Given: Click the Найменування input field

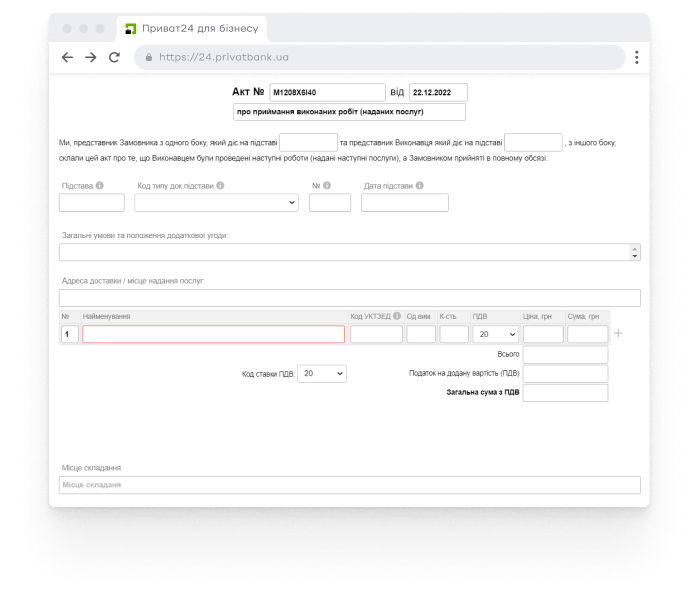Looking at the screenshot, I should pos(213,335).
